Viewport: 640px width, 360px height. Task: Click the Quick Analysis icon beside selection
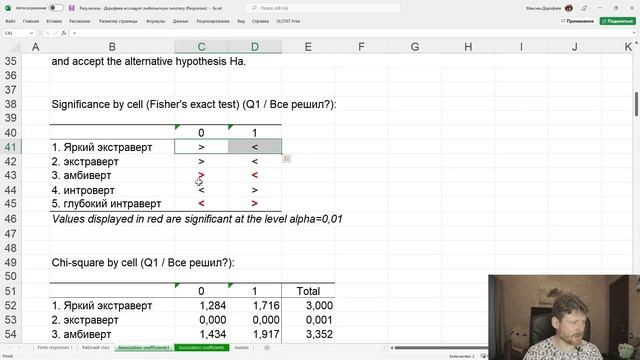(287, 158)
